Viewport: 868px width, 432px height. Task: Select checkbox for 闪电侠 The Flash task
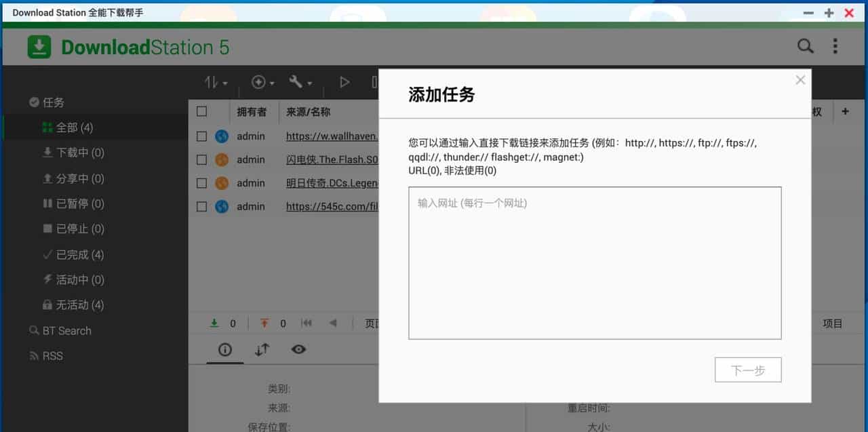tap(201, 160)
